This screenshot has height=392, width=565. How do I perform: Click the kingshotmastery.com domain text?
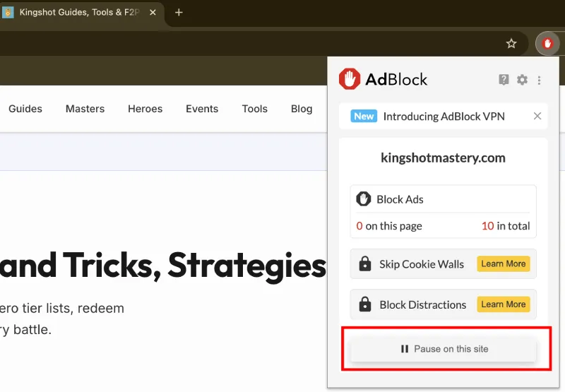point(444,158)
